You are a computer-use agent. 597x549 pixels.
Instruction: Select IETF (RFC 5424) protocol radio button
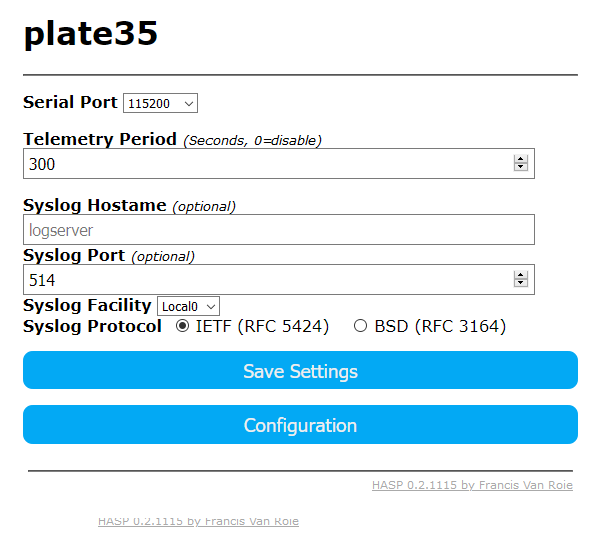click(x=182, y=326)
